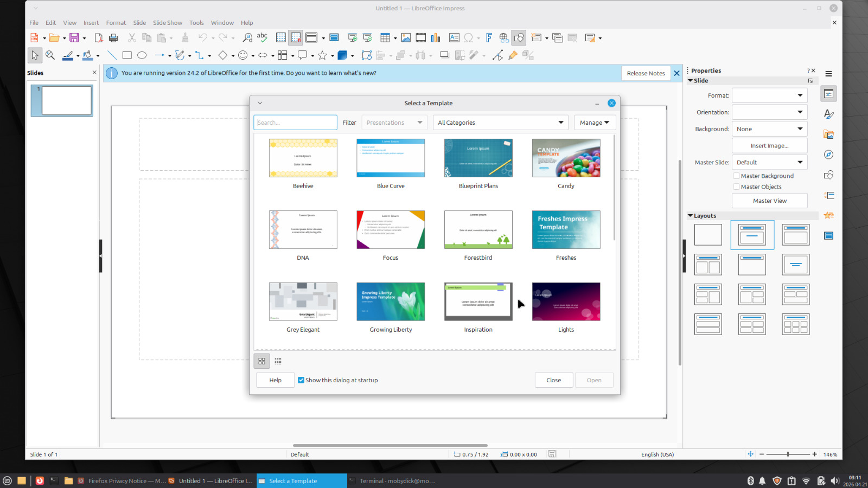
Task: Switch template dialog to list view
Action: 278,361
